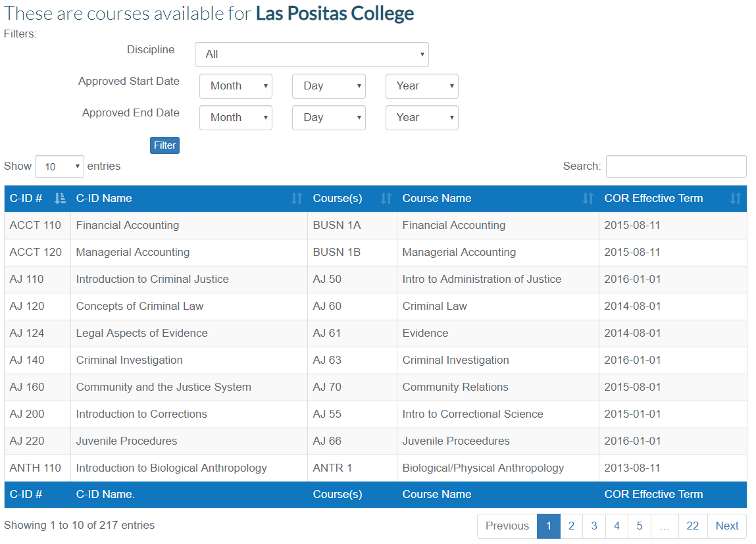
Task: Click the ANTR 1 course cell
Action: tap(353, 468)
